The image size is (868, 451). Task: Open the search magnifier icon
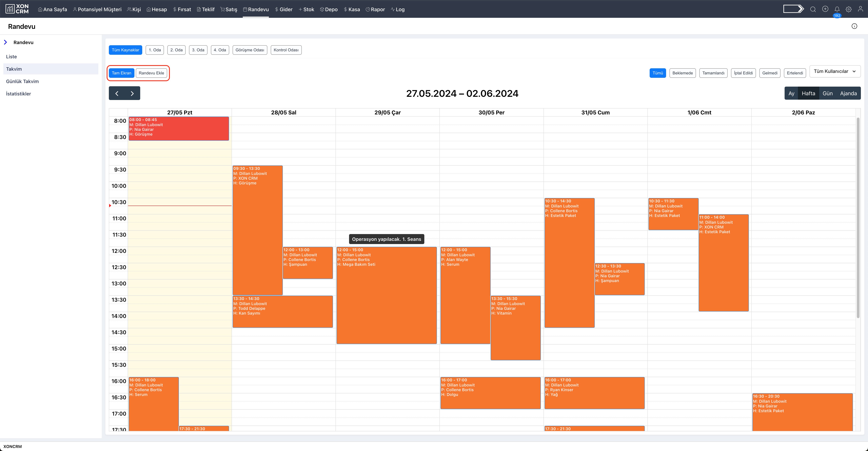813,9
